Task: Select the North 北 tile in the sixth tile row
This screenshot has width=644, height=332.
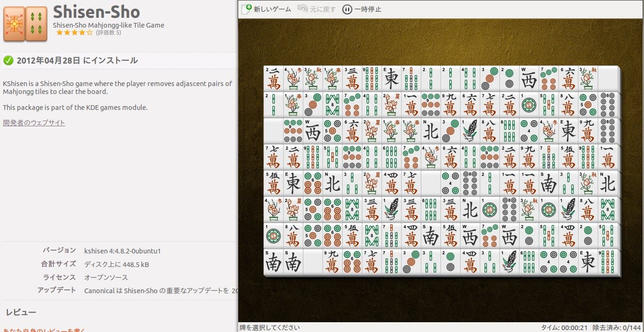Action: coord(470,209)
